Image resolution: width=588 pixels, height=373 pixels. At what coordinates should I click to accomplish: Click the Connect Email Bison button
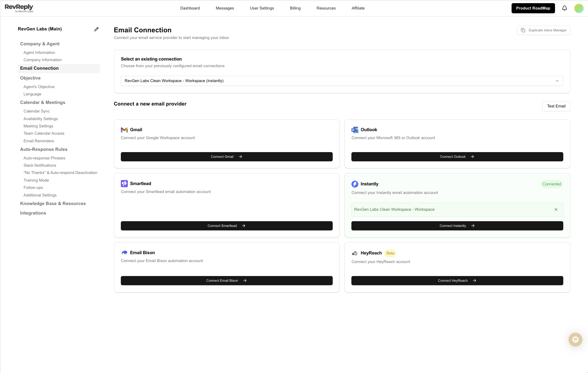(227, 281)
